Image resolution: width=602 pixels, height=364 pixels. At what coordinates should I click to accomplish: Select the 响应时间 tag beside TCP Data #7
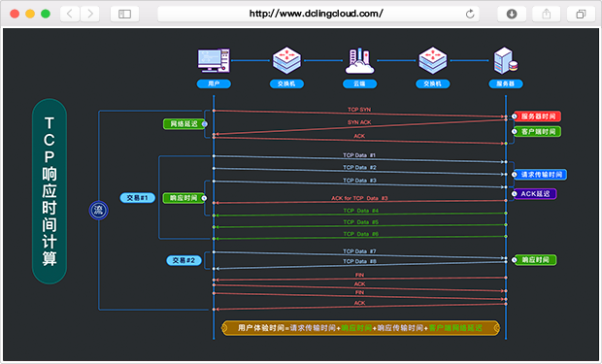tap(535, 260)
